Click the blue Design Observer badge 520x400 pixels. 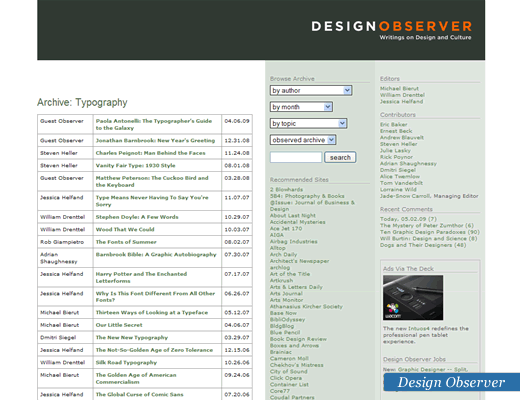pyautogui.click(x=452, y=382)
